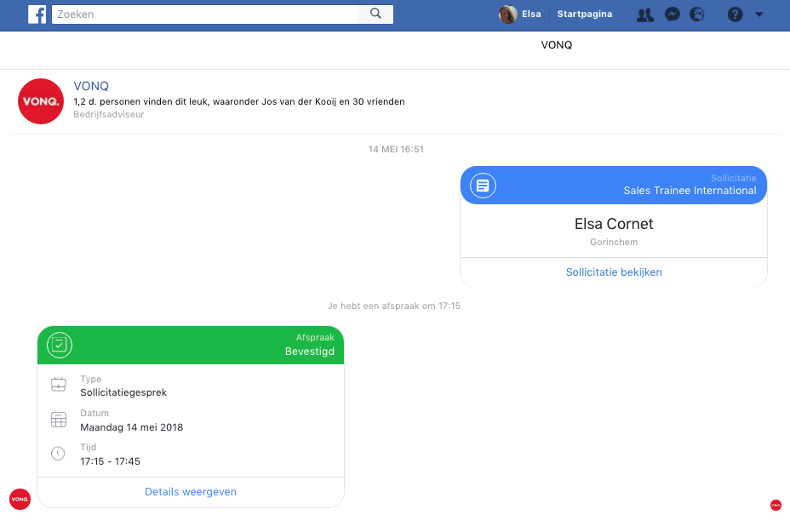Click the VONQ conversation title

[x=556, y=45]
